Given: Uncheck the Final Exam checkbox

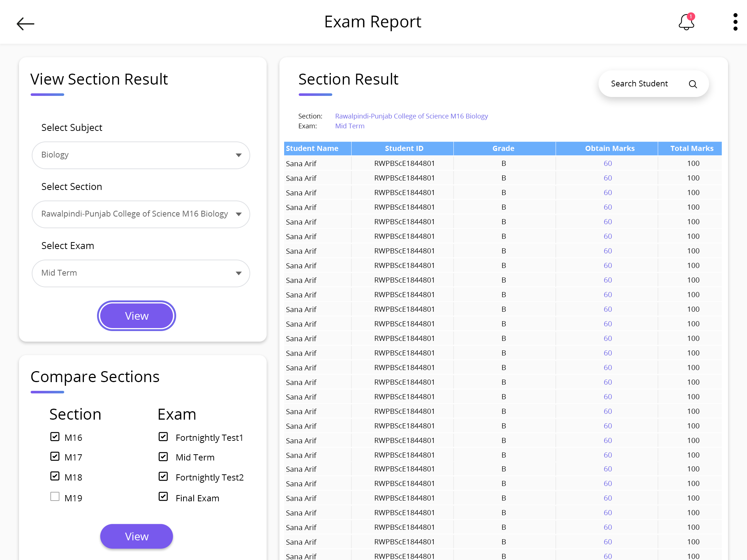Looking at the screenshot, I should point(163,497).
